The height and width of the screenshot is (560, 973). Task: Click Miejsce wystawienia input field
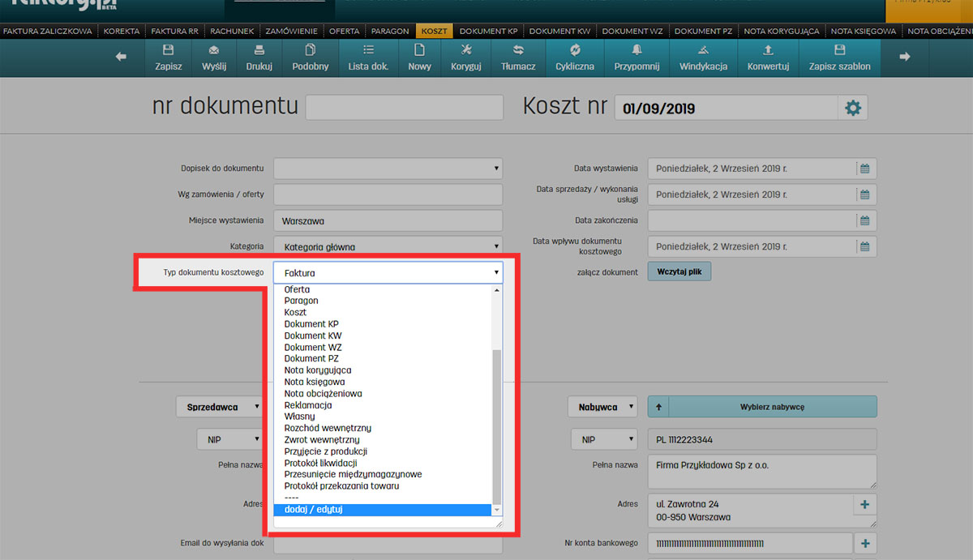(388, 220)
